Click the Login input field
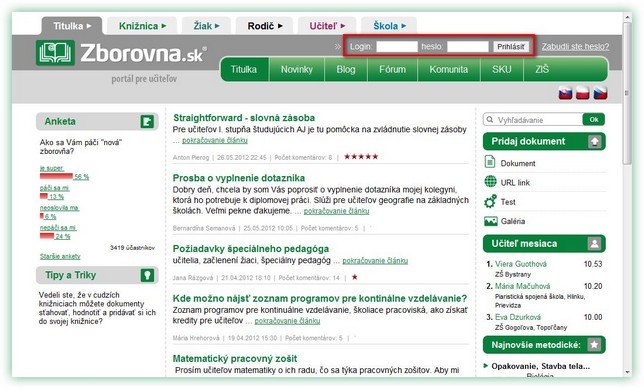Screen dimensions: 644x389 (x=397, y=46)
